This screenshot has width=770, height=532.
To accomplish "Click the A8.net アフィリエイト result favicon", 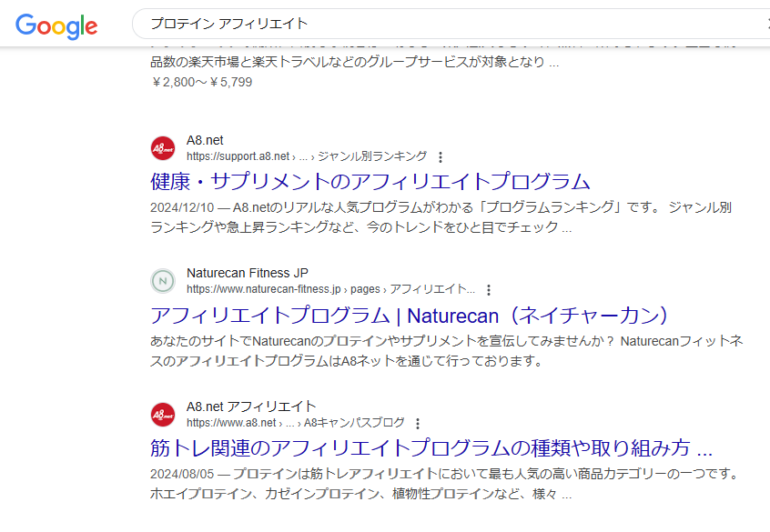I will 163,415.
